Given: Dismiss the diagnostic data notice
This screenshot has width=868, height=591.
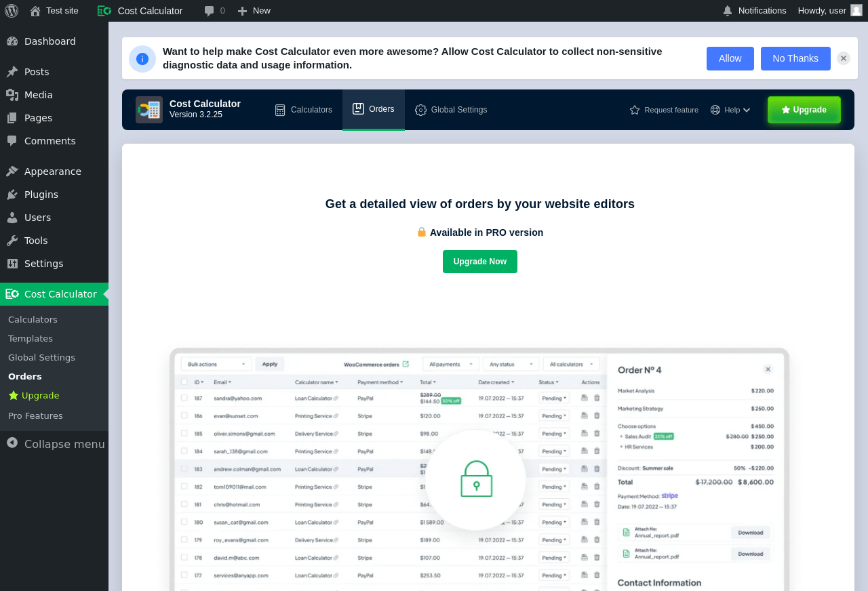Looking at the screenshot, I should [x=844, y=58].
